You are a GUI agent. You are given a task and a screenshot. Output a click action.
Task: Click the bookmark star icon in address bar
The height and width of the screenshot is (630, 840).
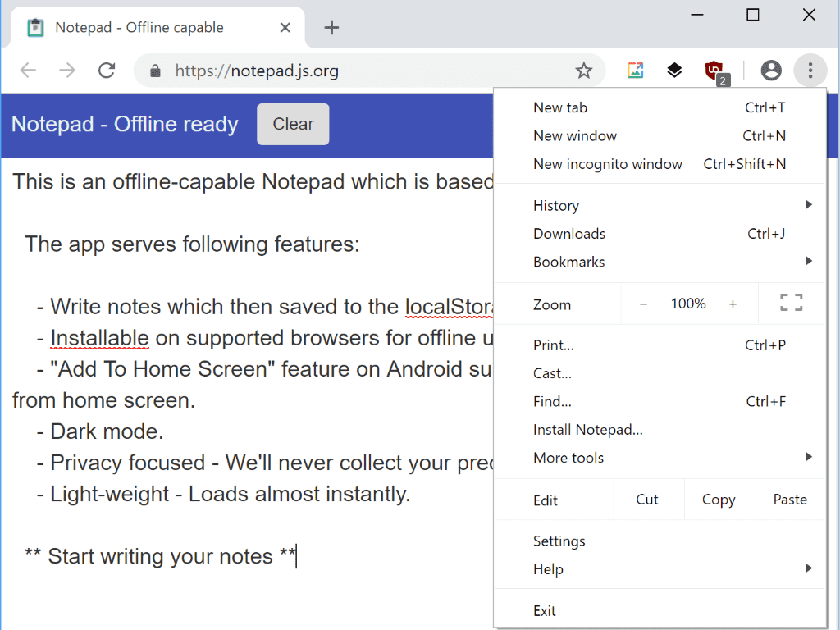tap(583, 71)
